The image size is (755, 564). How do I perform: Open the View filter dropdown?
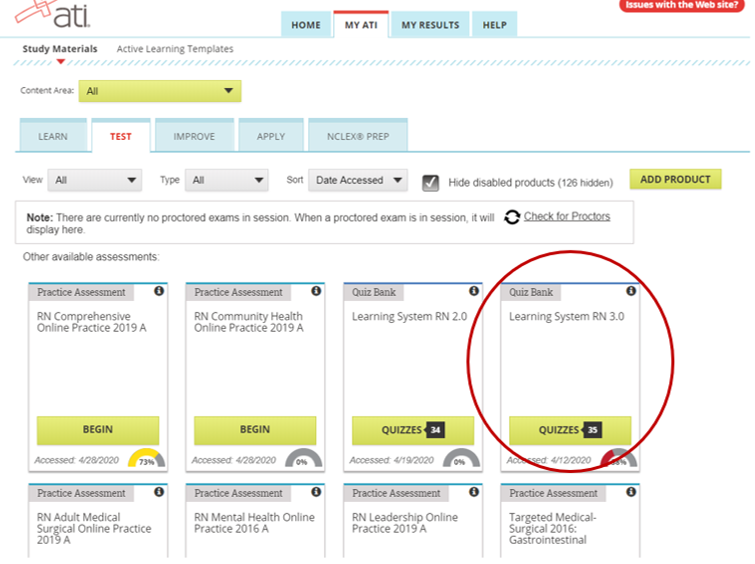pos(95,180)
